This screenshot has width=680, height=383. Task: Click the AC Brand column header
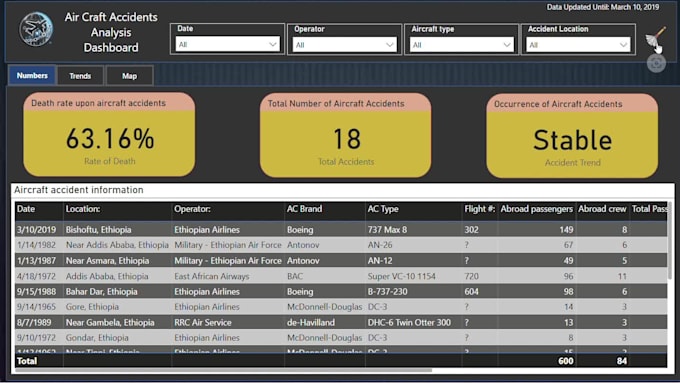[x=304, y=209]
